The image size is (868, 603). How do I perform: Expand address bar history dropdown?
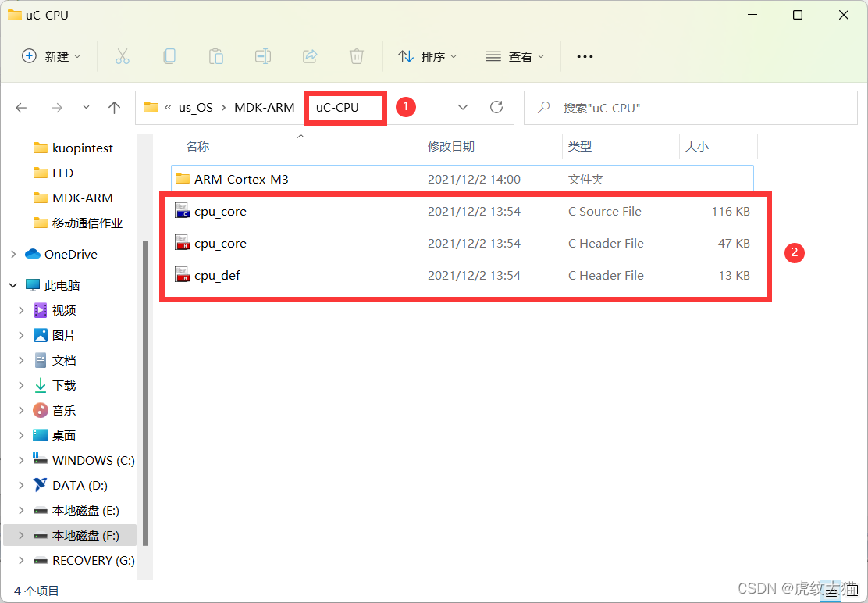pos(463,108)
